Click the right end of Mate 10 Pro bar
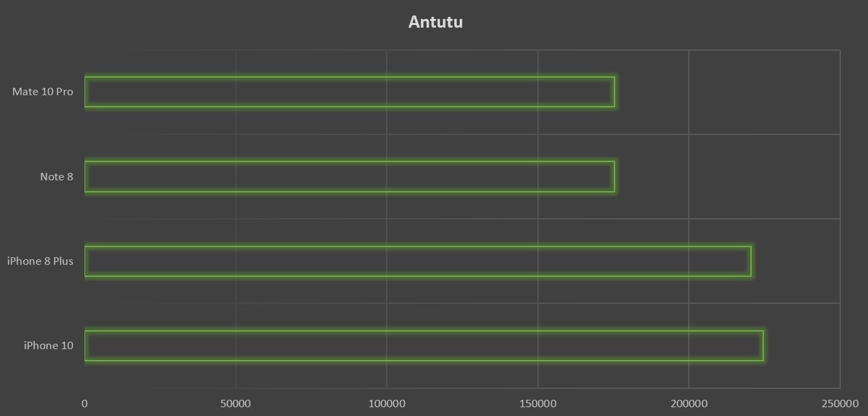 click(x=613, y=92)
